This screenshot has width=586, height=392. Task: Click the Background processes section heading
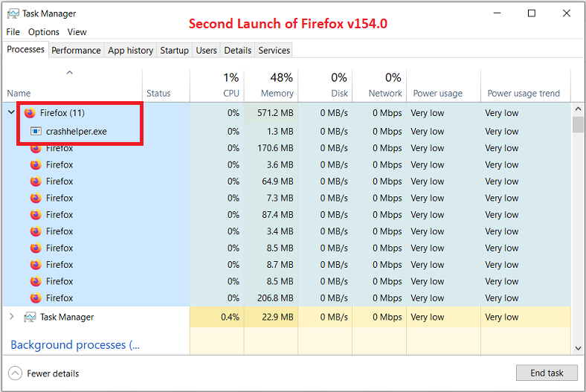coord(75,344)
